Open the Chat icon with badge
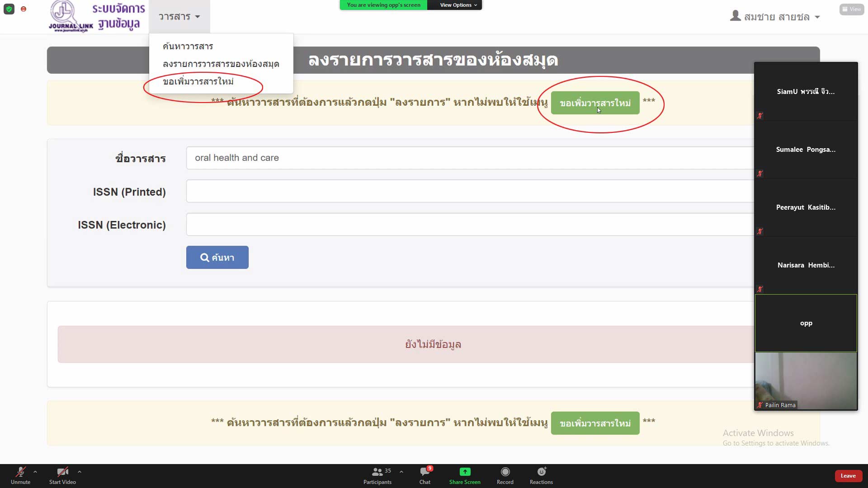 [425, 472]
